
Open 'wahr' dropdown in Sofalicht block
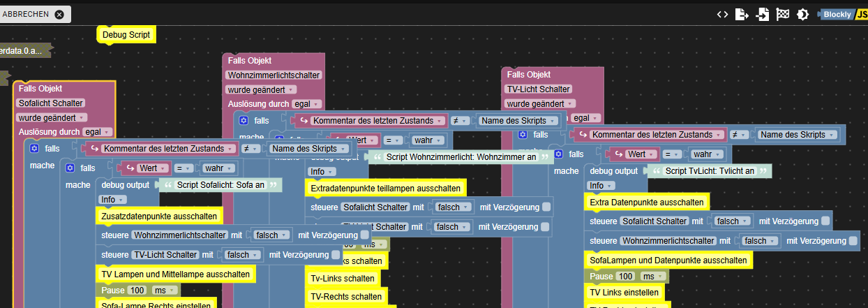pos(218,168)
